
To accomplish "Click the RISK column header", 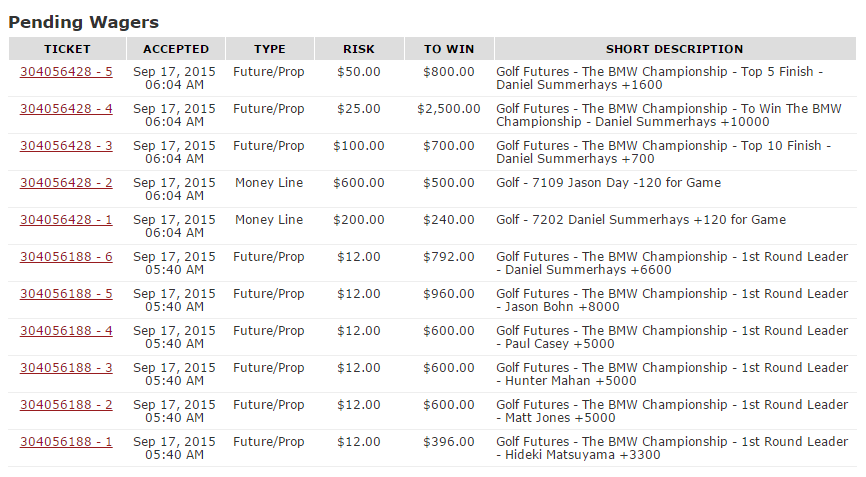I will [359, 49].
